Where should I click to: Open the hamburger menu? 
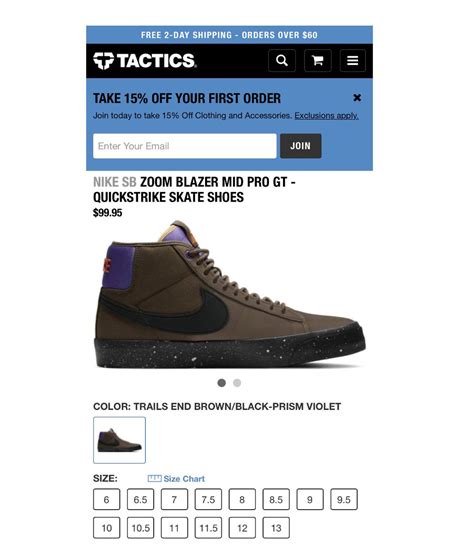352,61
